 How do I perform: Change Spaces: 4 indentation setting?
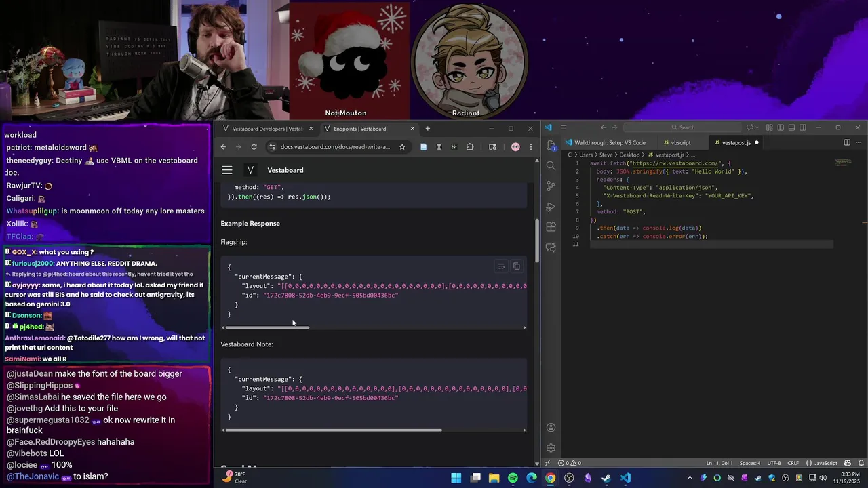[750, 463]
